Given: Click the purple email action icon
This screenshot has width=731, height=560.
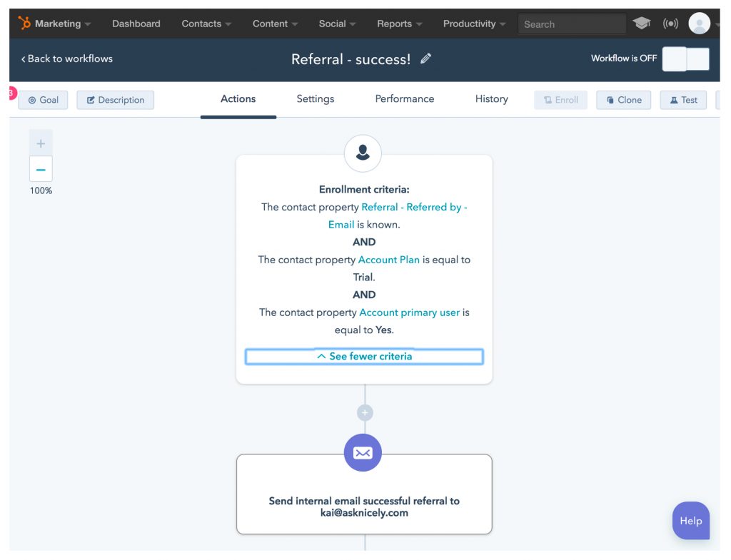Looking at the screenshot, I should (363, 452).
